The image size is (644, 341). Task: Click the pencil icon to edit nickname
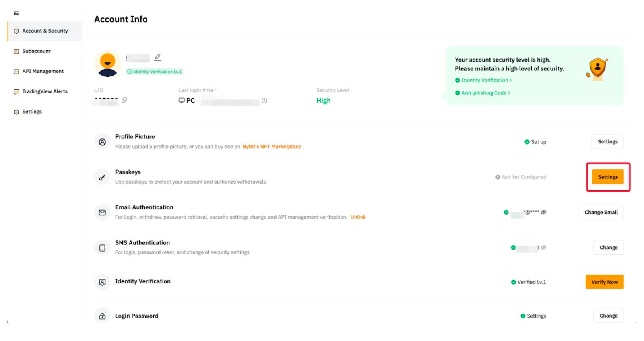(158, 58)
